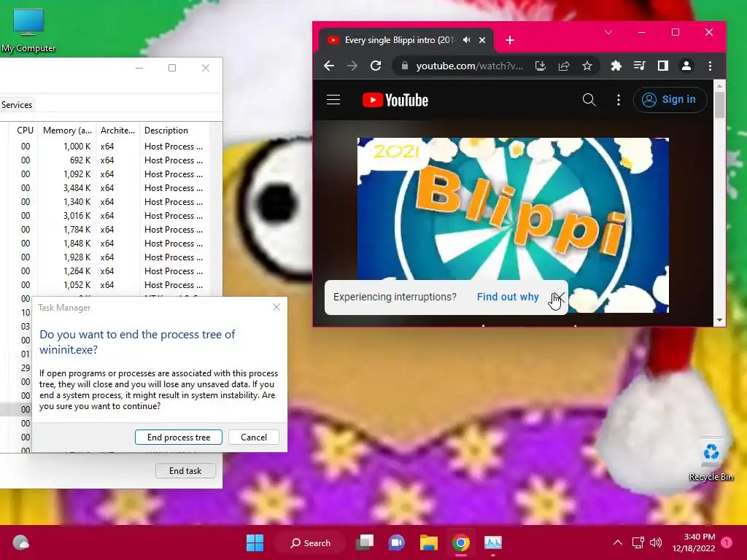Open the notification badge in system tray
This screenshot has height=560, width=747.
[727, 542]
